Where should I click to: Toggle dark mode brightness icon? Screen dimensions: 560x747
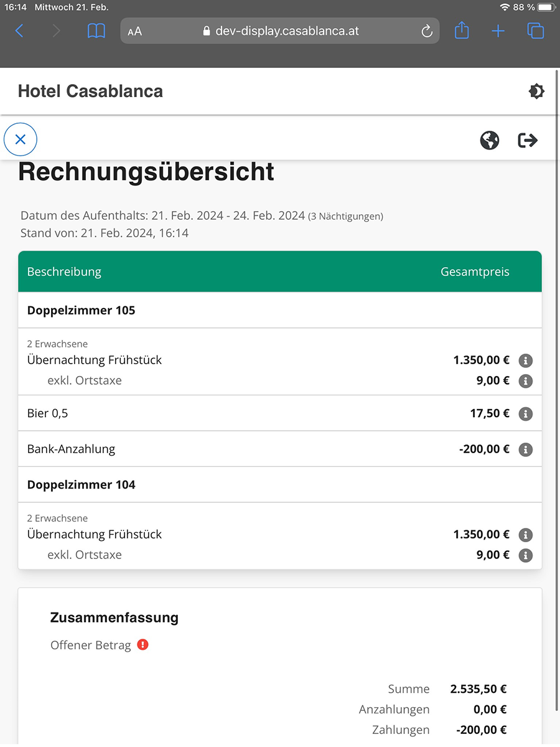pos(536,92)
